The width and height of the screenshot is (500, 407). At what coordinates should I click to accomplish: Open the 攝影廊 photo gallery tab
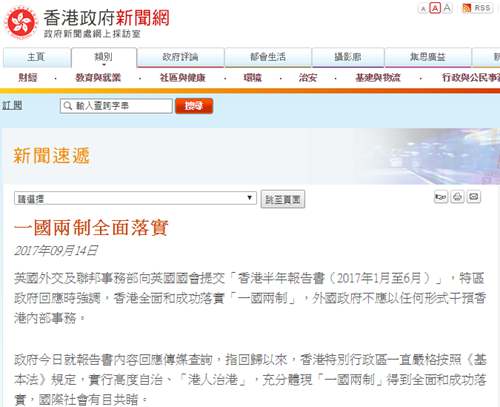(348, 57)
